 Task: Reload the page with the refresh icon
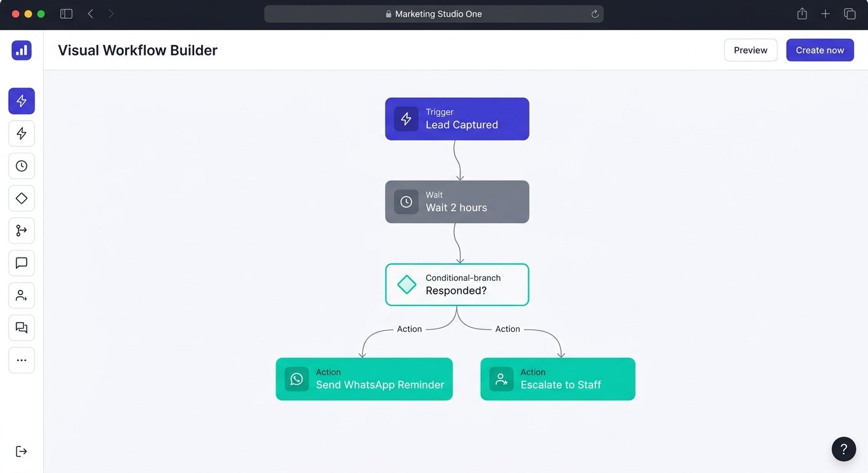[x=595, y=14]
